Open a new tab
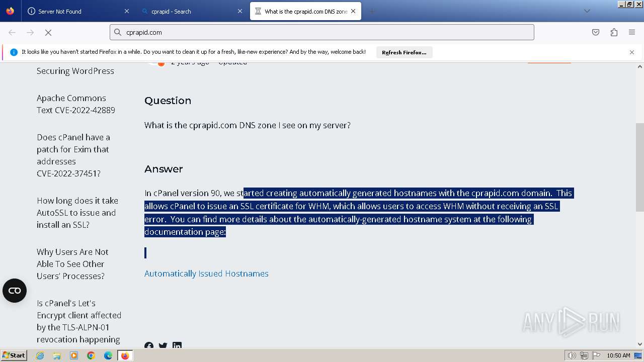Image resolution: width=644 pixels, height=362 pixels. tap(372, 11)
